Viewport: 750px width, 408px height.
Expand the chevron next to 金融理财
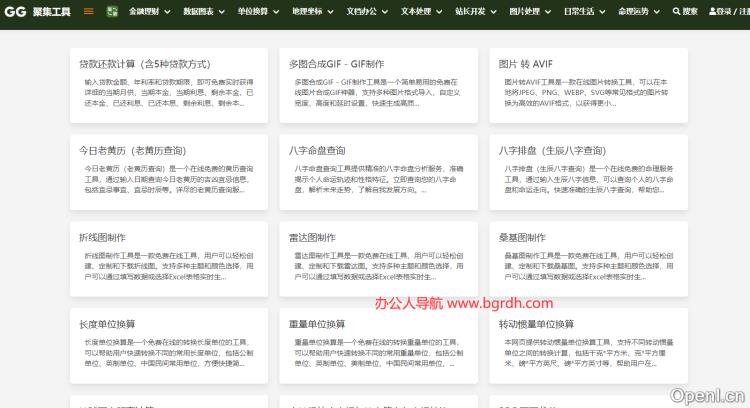pos(167,11)
